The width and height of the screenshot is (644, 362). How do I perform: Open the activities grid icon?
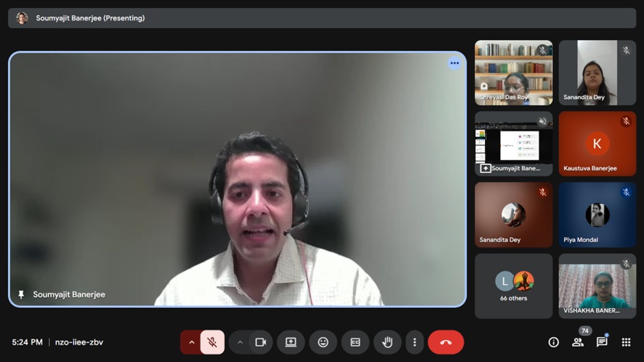pos(626,342)
